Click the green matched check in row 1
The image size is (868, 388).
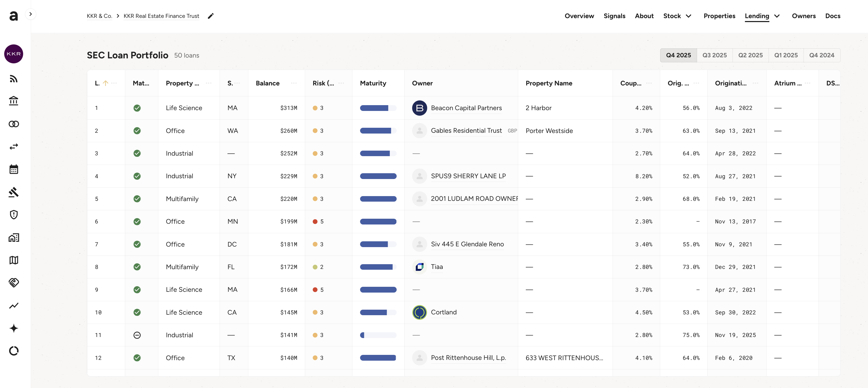[x=137, y=108]
